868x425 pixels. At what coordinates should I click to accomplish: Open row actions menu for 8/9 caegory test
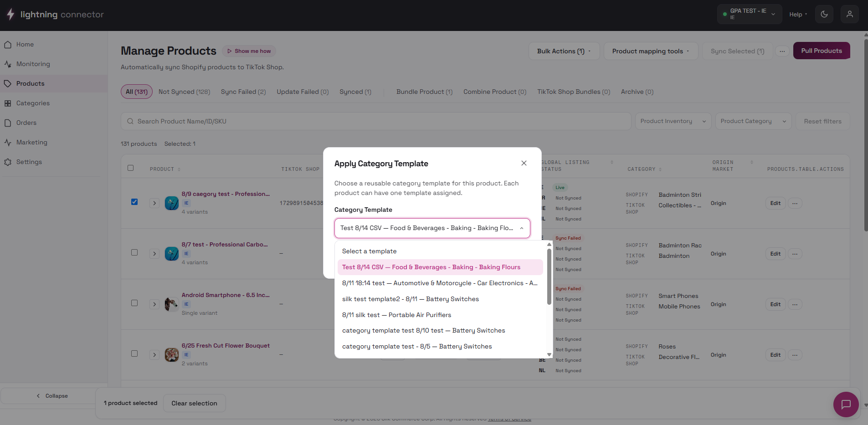[795, 203]
